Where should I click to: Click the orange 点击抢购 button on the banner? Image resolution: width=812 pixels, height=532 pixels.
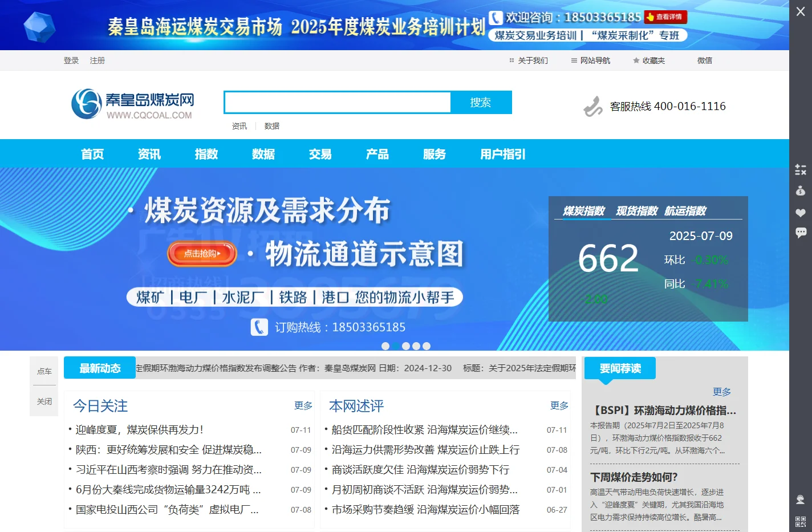(x=202, y=254)
